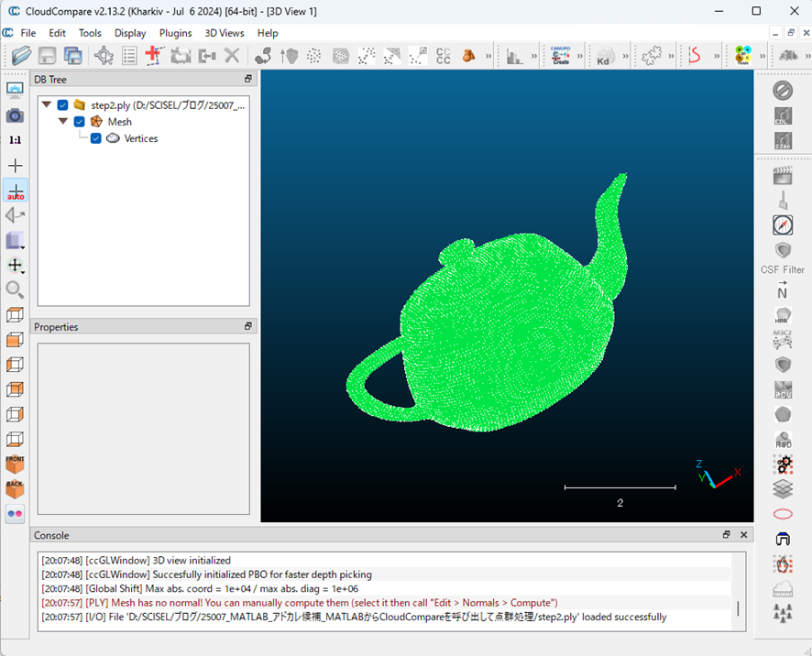
Task: Uncheck the step2.ply checkbox
Action: [62, 105]
